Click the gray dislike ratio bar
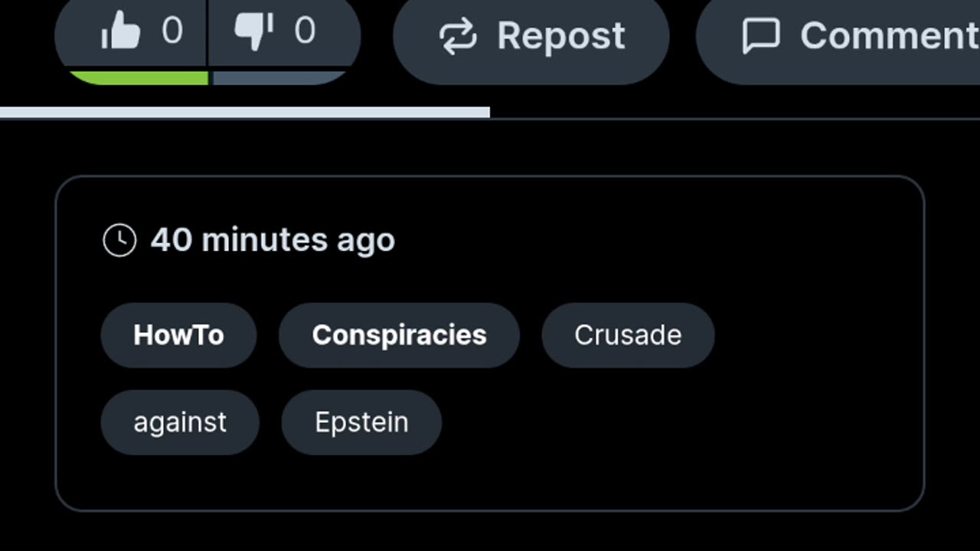Image resolution: width=980 pixels, height=551 pixels. (279, 78)
